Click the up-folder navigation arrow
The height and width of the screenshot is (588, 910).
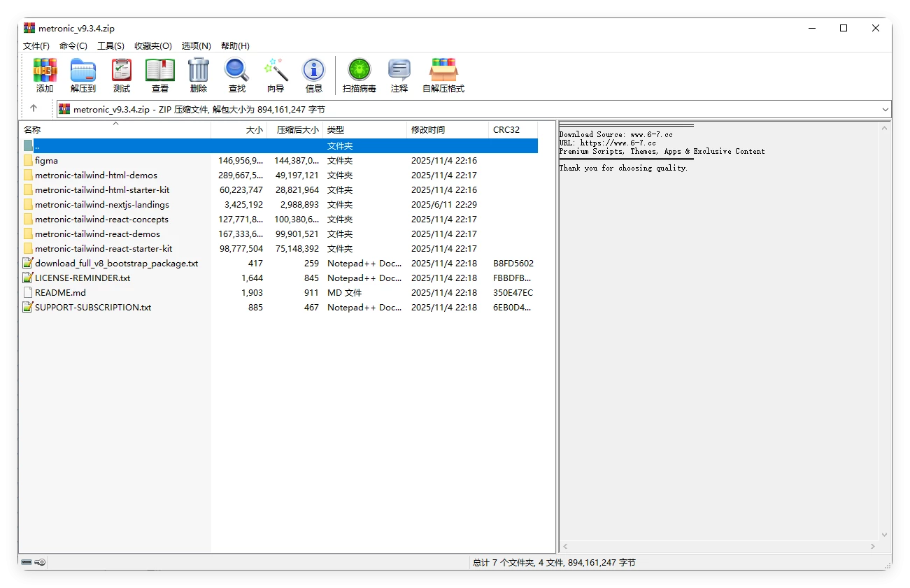tap(35, 109)
